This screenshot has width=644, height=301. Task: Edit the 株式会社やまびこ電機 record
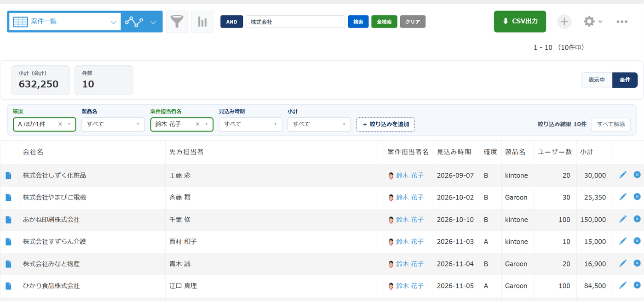coord(623,197)
